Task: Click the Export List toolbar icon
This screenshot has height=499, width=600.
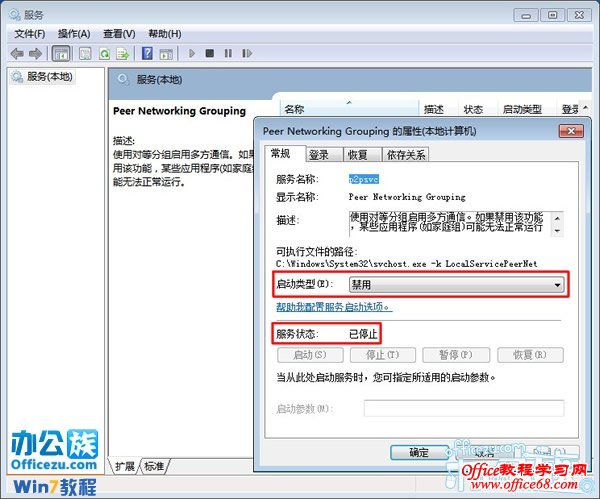Action: click(122, 54)
